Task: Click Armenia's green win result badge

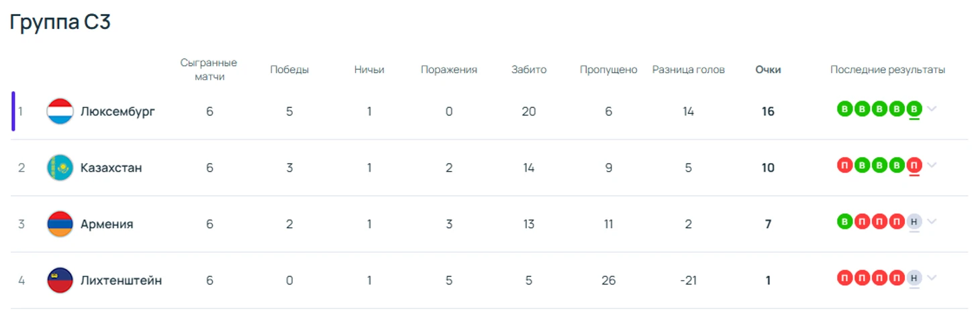Action: pyautogui.click(x=844, y=221)
